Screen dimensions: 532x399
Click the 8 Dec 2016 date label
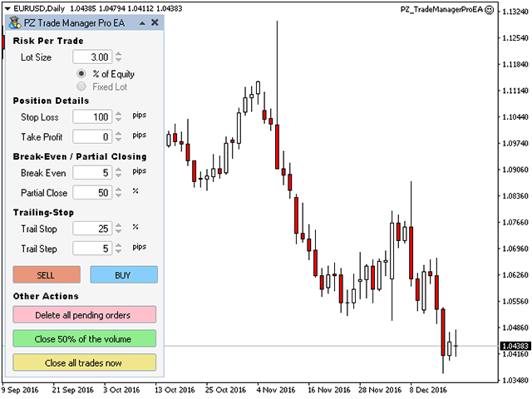(428, 390)
